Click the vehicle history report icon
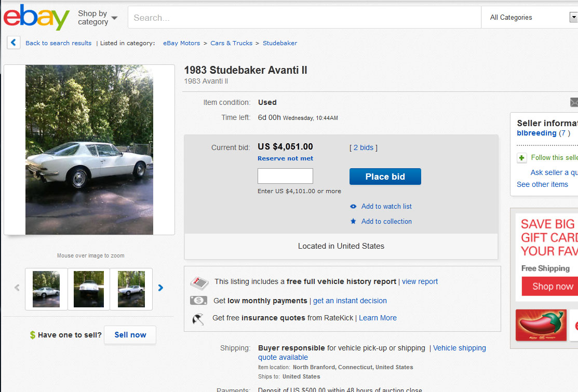 pyautogui.click(x=199, y=282)
